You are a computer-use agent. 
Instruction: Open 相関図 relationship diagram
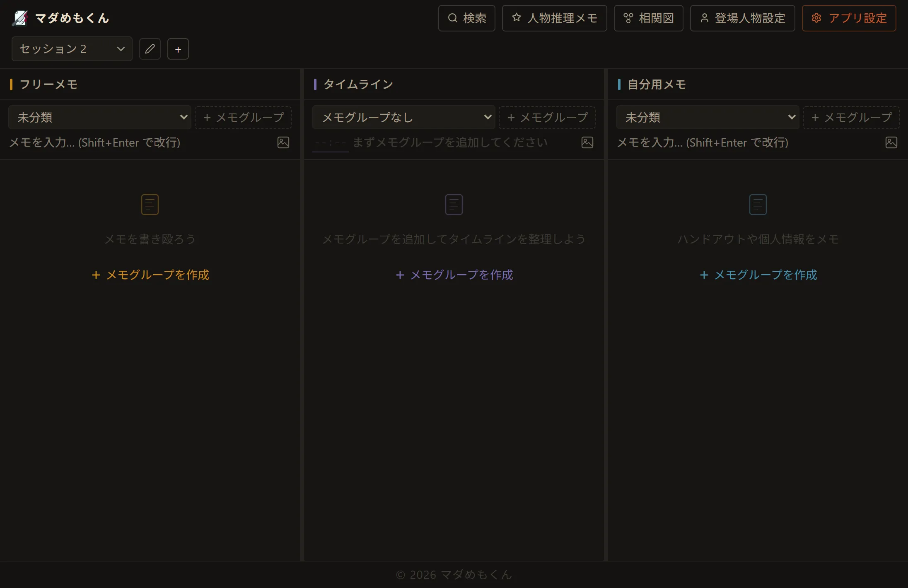tap(649, 18)
